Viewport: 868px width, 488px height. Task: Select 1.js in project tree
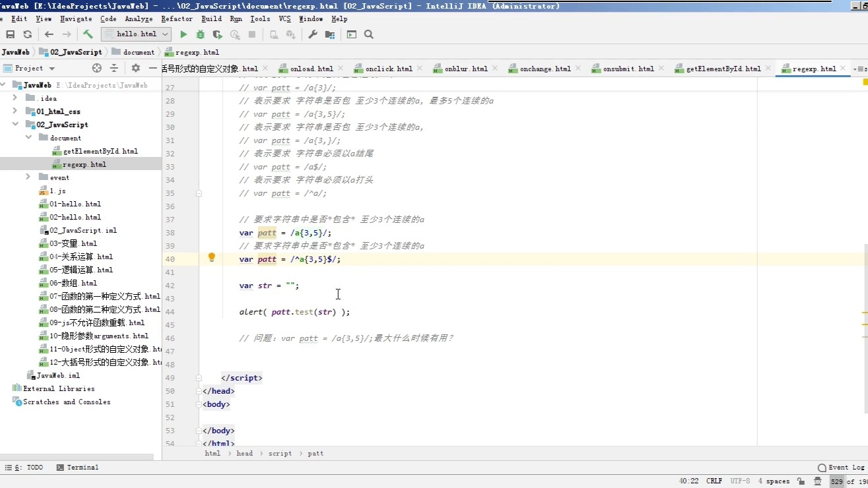(x=57, y=191)
